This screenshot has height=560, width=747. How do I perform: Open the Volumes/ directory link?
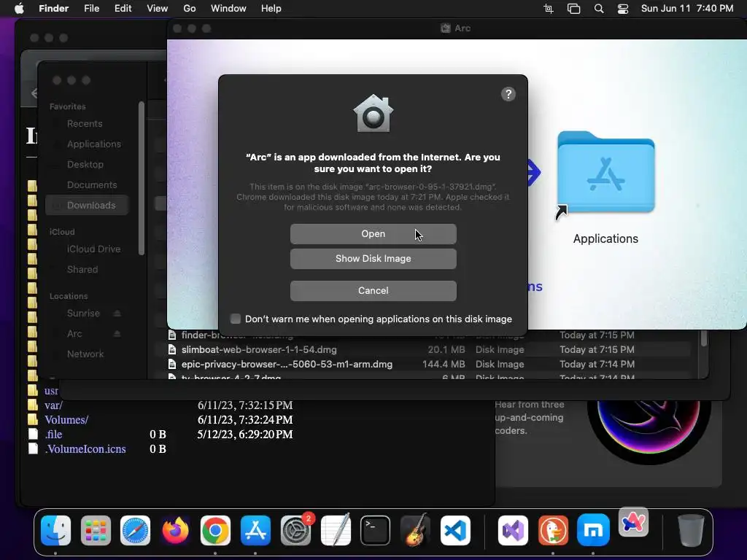(x=66, y=420)
